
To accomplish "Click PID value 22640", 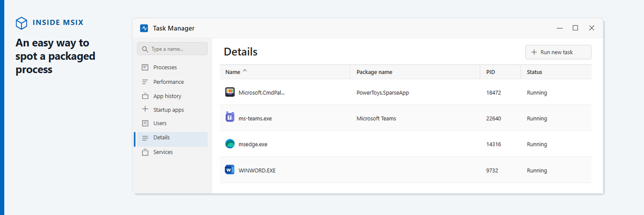I will (x=493, y=118).
